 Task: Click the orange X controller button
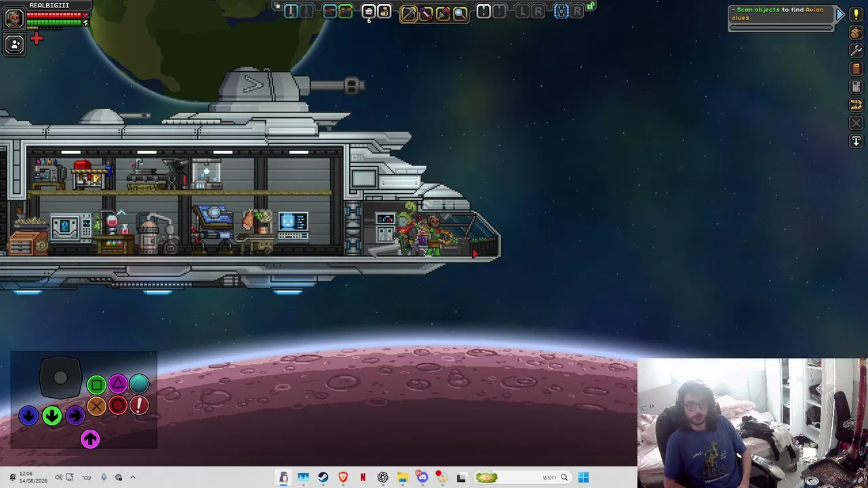[x=96, y=406]
